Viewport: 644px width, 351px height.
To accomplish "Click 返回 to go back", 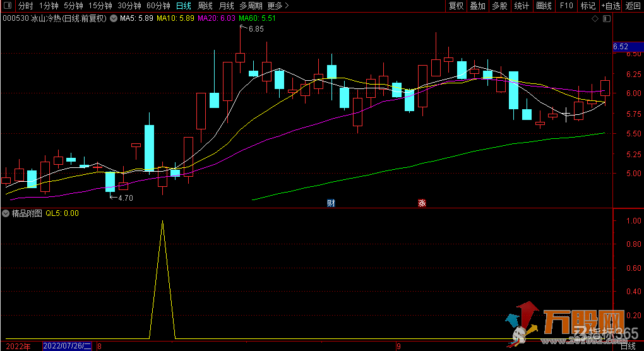I will (633, 6).
